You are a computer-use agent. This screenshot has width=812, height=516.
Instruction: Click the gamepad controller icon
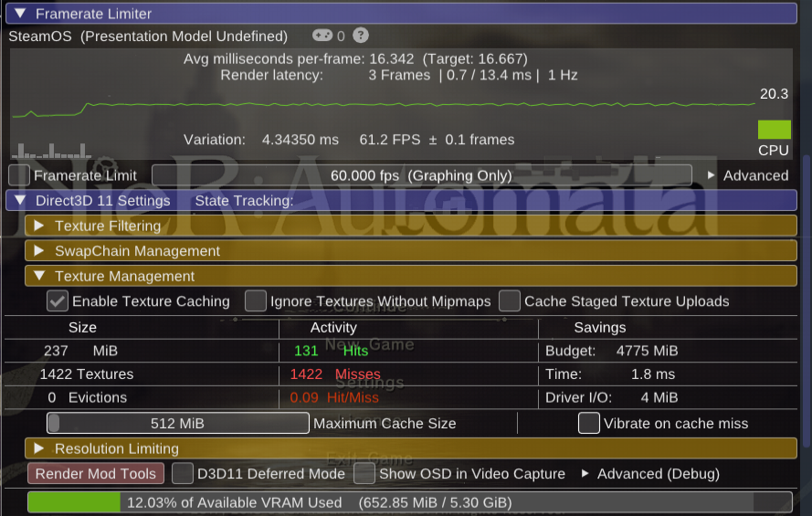pyautogui.click(x=322, y=36)
